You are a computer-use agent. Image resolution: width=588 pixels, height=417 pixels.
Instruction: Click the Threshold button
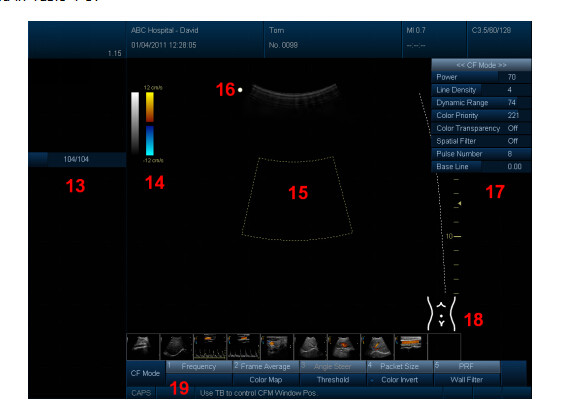333,380
